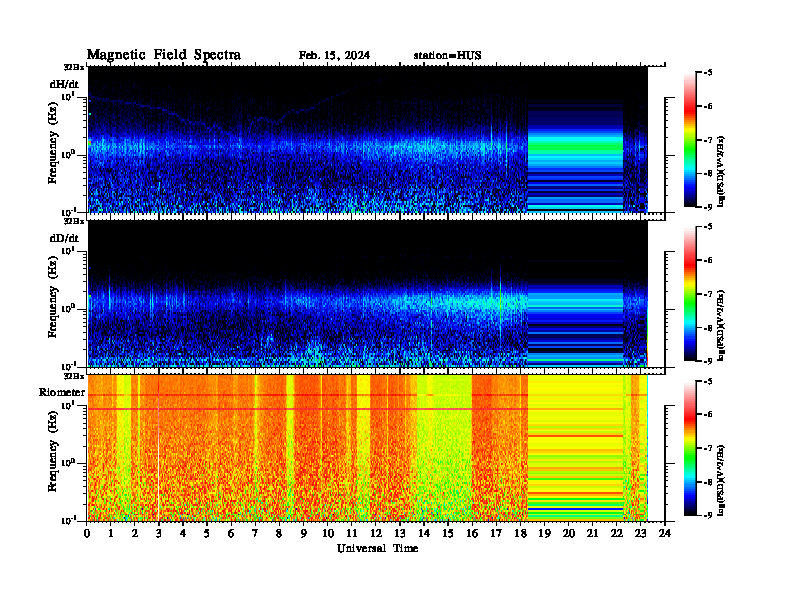Click the "-5" label on the dH/dt color scale

(x=708, y=73)
